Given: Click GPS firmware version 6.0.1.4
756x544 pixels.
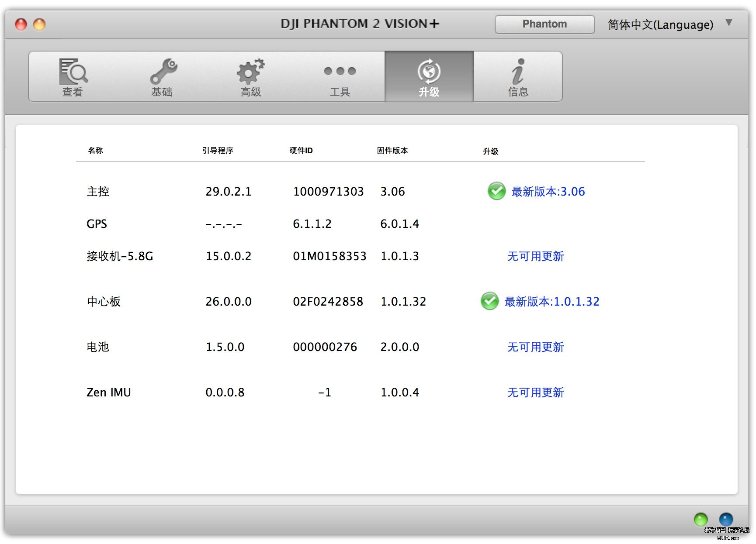Looking at the screenshot, I should tap(399, 224).
